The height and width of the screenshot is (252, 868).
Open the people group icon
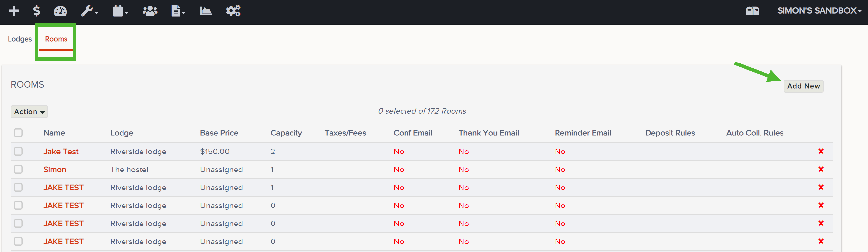[x=150, y=11]
